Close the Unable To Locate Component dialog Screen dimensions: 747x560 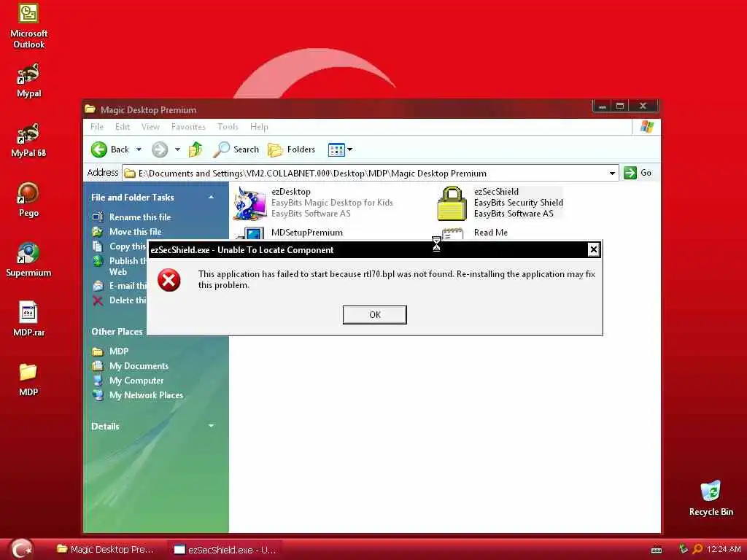pyautogui.click(x=593, y=249)
